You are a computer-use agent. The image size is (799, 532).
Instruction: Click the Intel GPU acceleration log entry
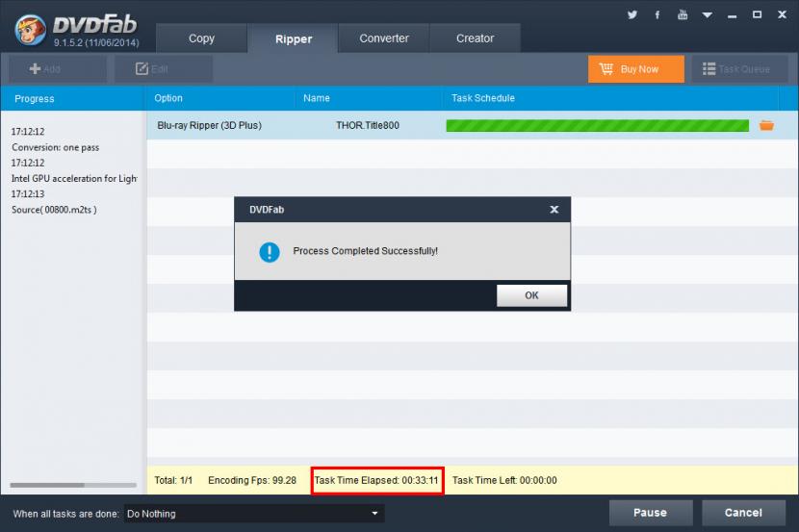coord(74,179)
